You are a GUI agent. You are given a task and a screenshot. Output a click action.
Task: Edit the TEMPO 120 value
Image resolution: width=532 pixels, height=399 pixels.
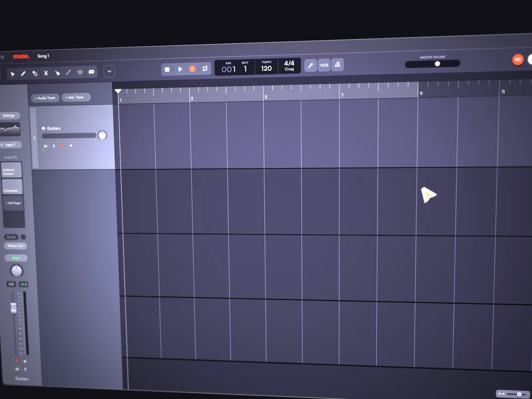(x=266, y=66)
